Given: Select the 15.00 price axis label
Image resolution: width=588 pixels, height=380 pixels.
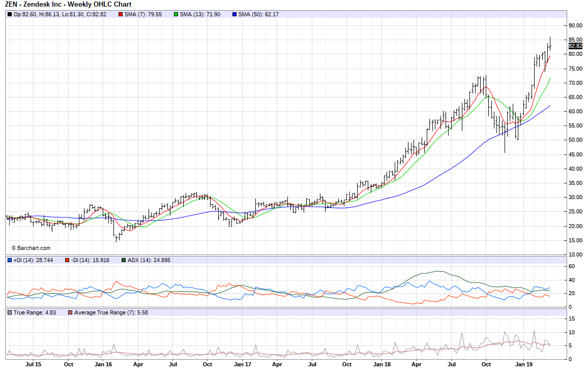Looking at the screenshot, I should [575, 240].
